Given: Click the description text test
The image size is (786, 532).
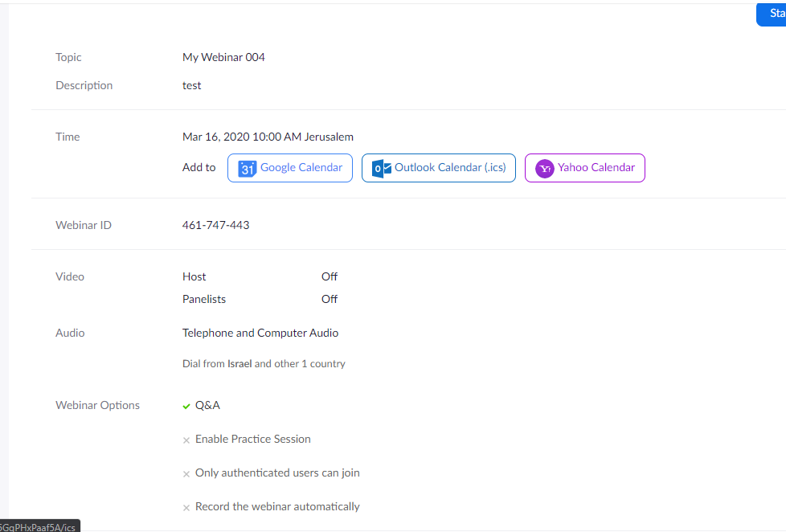Looking at the screenshot, I should (191, 85).
